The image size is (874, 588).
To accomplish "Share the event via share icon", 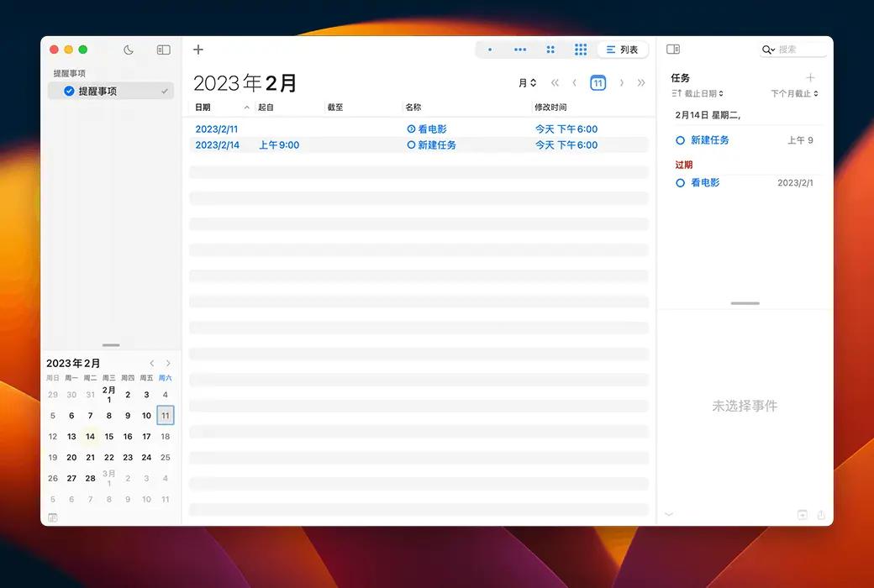I will click(821, 515).
